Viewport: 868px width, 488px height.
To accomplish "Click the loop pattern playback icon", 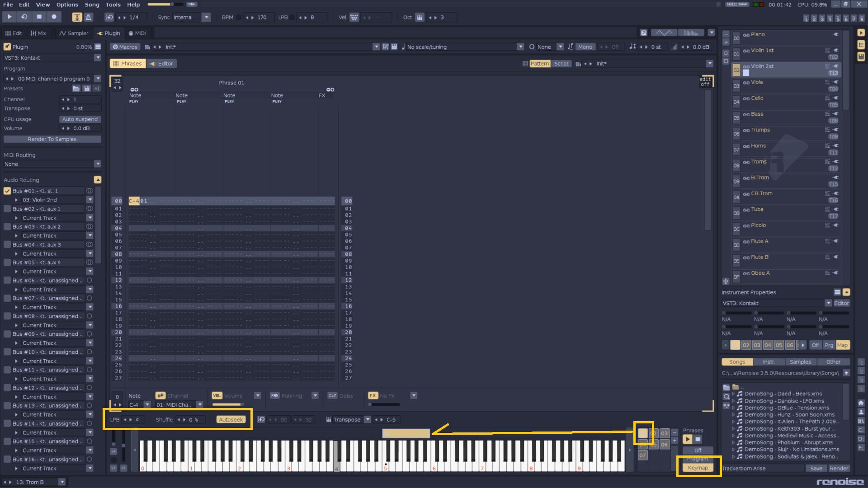I will [x=24, y=17].
